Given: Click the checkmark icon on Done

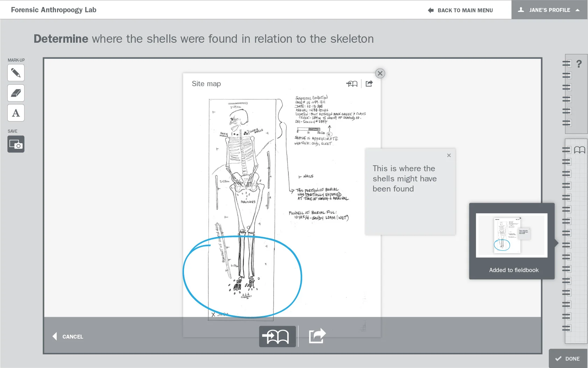Looking at the screenshot, I should pos(558,359).
